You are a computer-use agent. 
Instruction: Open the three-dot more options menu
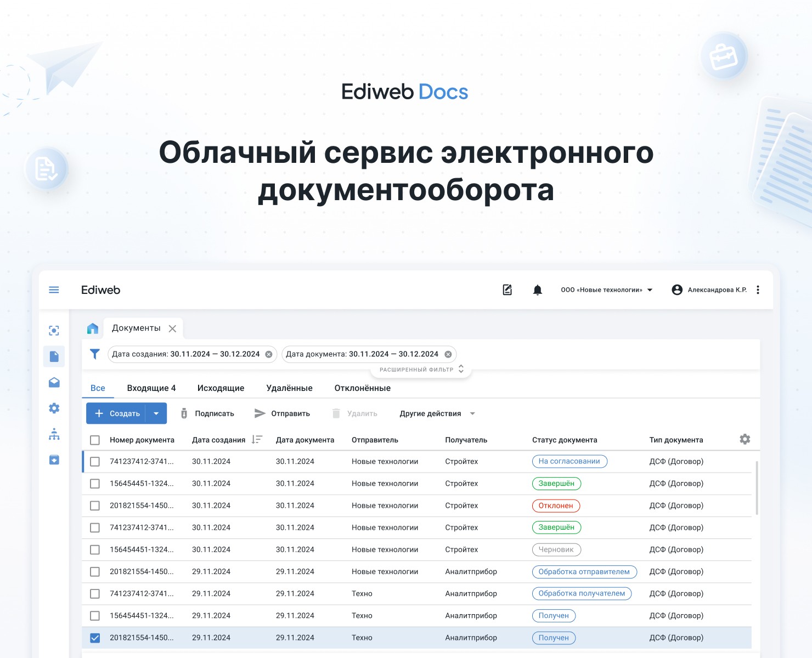click(758, 290)
